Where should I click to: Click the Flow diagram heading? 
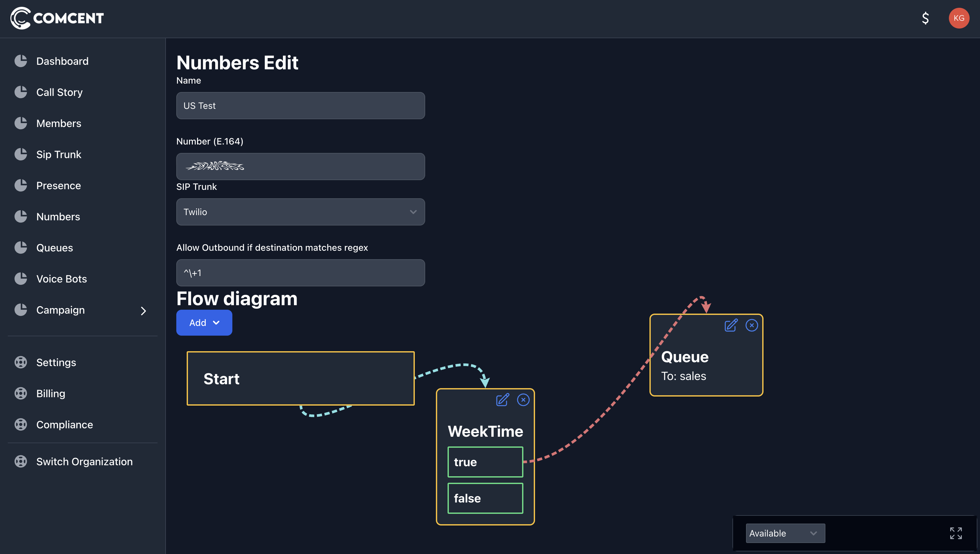pos(237,298)
